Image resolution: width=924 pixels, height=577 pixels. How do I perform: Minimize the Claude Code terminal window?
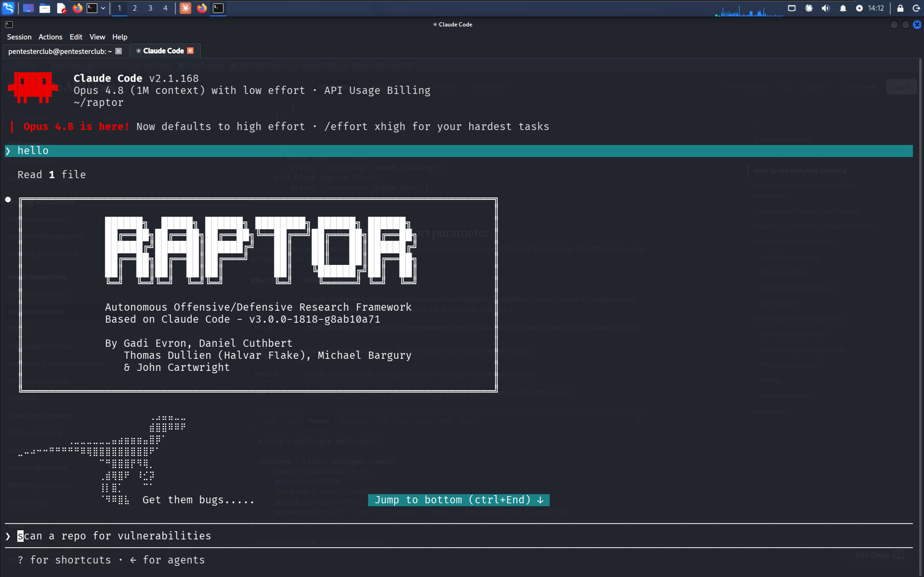click(894, 25)
